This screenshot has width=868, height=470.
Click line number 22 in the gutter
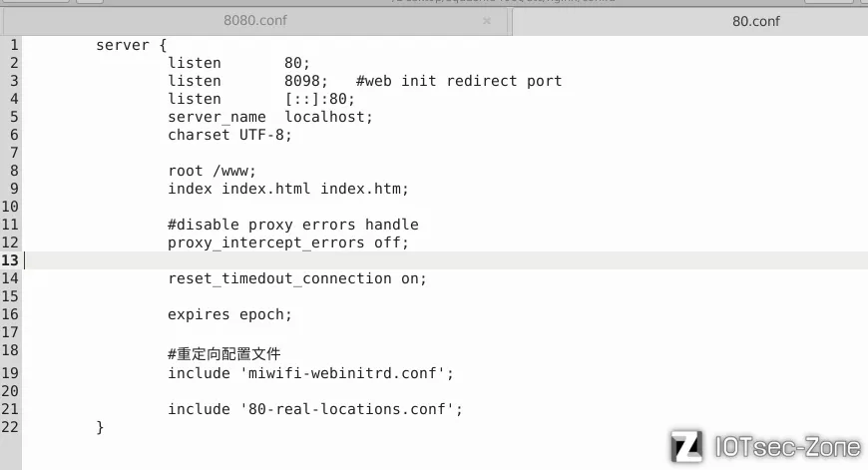click(10, 427)
